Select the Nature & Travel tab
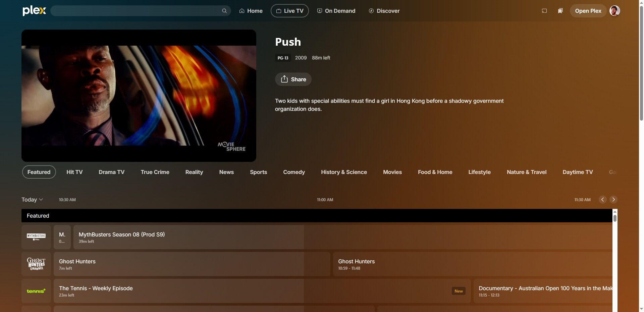The height and width of the screenshot is (312, 644). tap(527, 172)
